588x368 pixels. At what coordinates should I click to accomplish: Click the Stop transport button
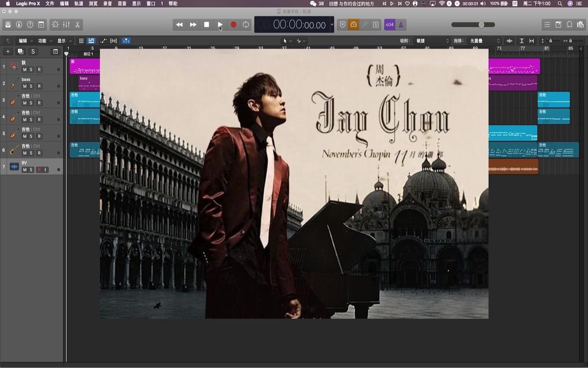[207, 25]
